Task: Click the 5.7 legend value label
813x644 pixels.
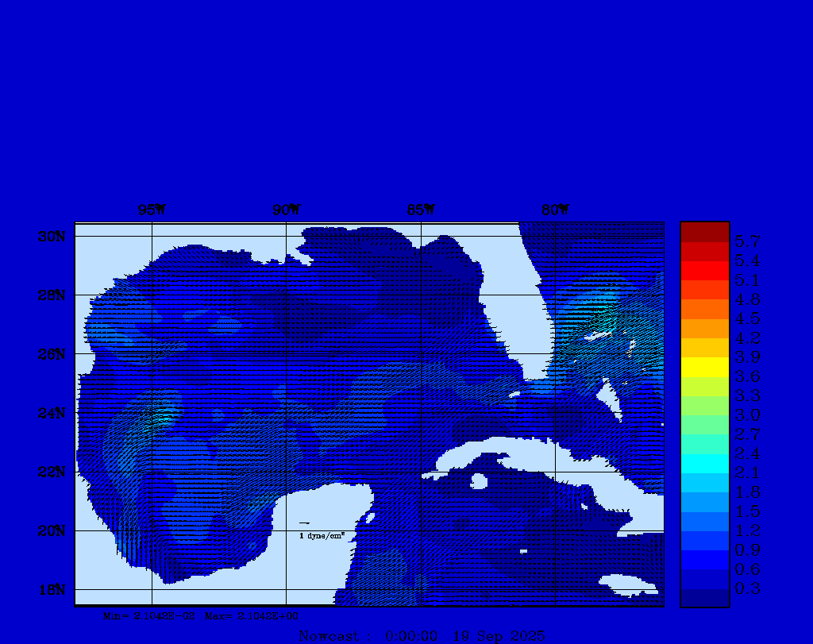Action: click(747, 241)
